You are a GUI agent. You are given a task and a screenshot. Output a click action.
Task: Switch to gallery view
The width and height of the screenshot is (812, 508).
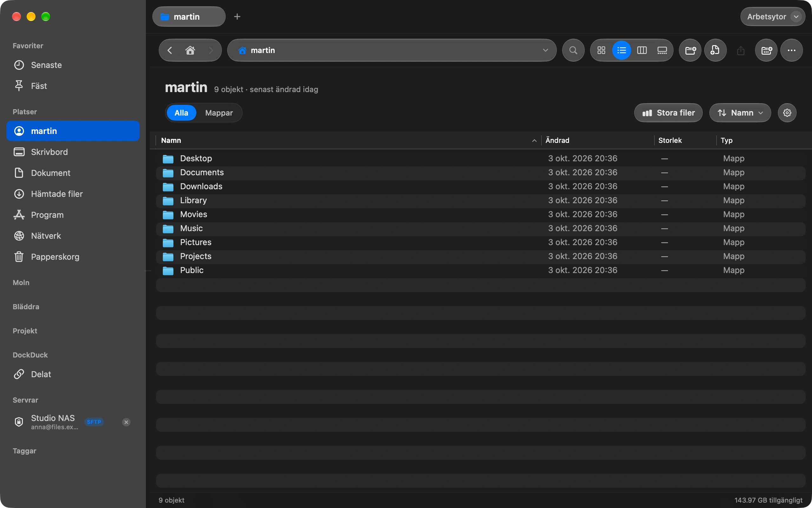(x=662, y=50)
